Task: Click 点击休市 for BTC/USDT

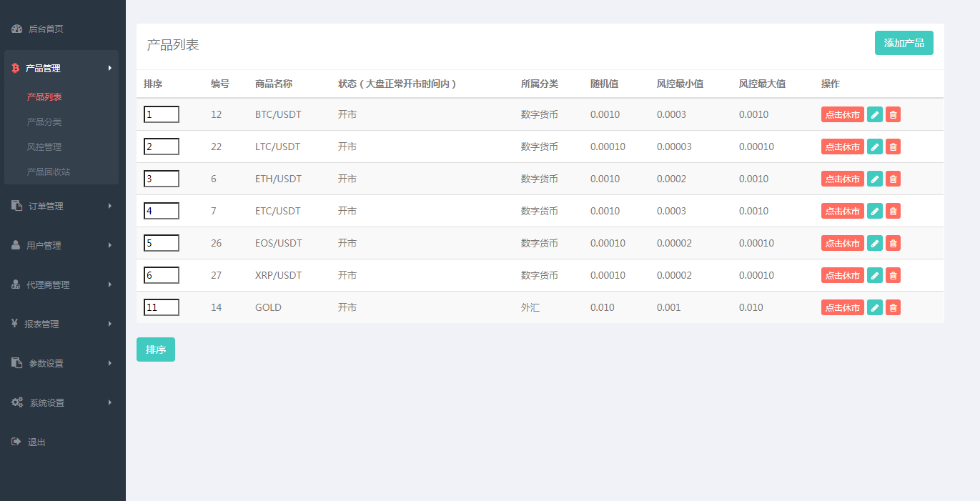Action: click(x=843, y=114)
